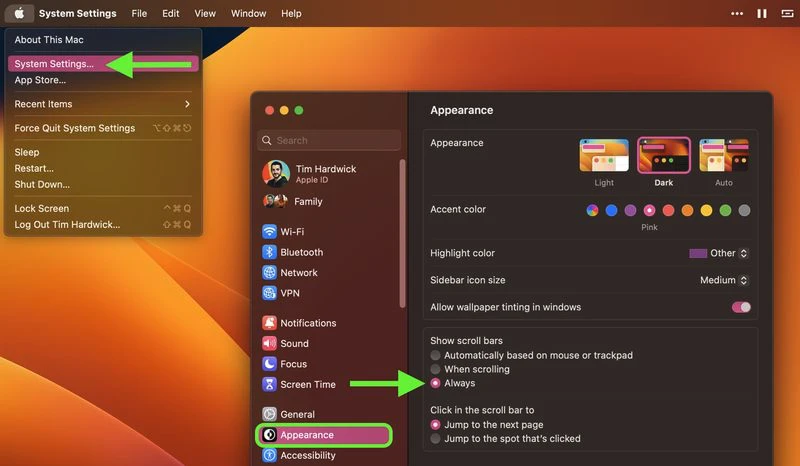The width and height of the screenshot is (800, 466).
Task: Open the Screen Time settings row
Action: (x=328, y=384)
